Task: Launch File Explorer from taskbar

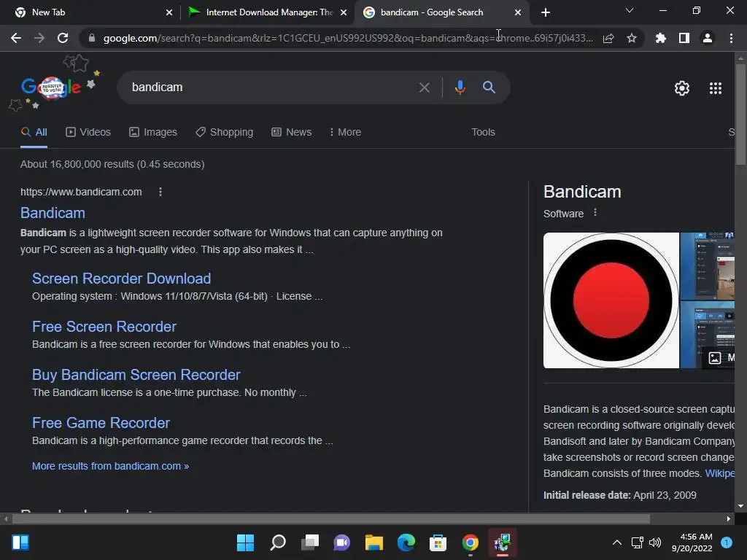Action: 374,542
